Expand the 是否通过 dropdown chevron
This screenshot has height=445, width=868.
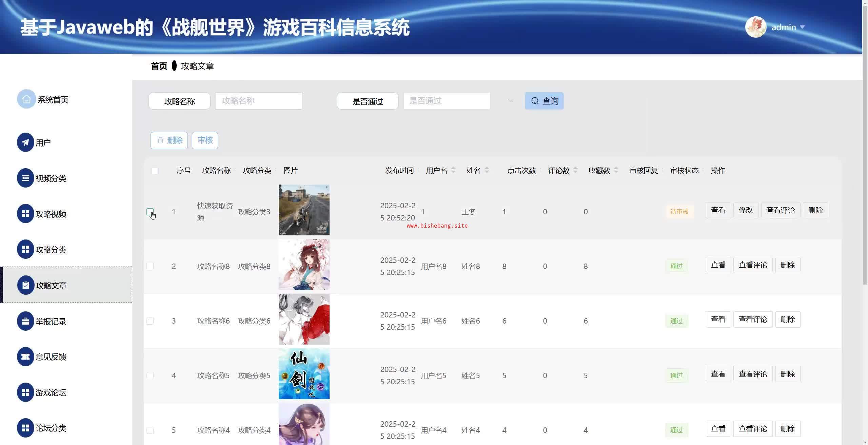[511, 101]
